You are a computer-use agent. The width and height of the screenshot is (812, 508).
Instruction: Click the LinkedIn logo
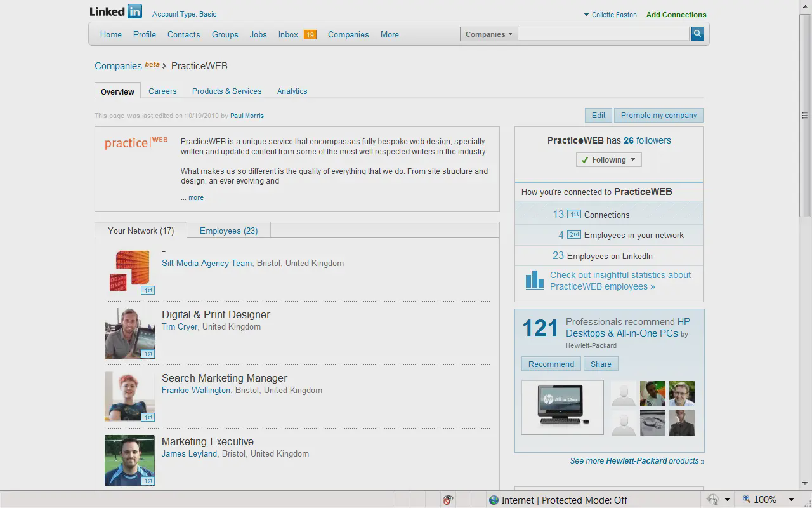point(115,11)
